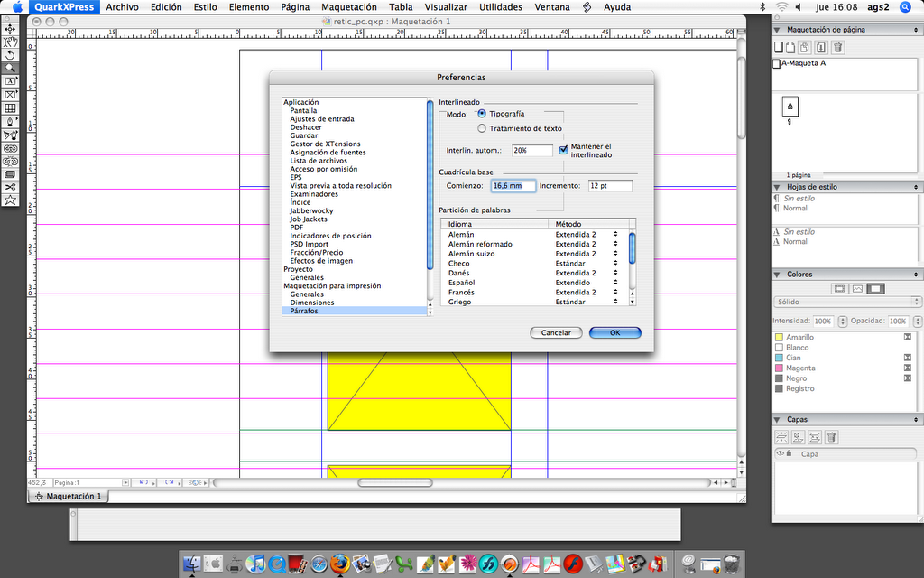The image size is (924, 578).
Task: Select the Tipografía radio button
Action: 482,113
